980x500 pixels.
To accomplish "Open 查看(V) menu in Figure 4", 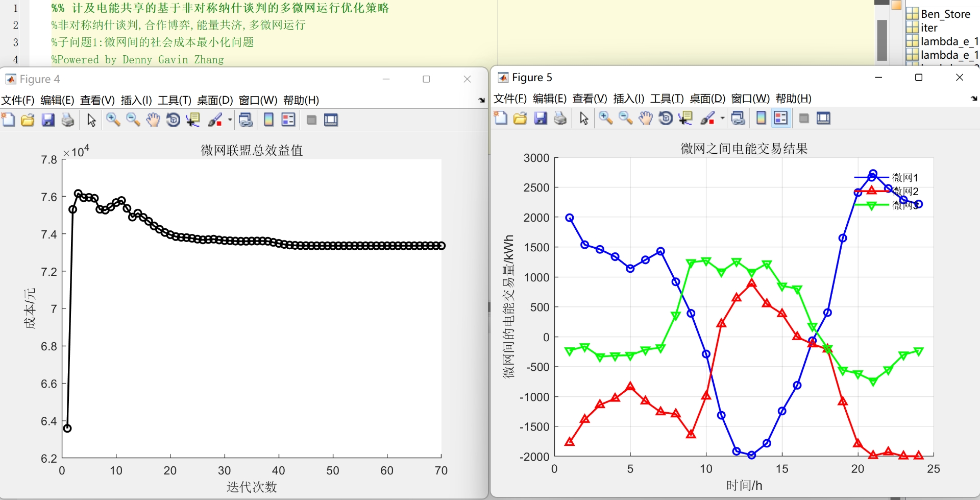I will pos(97,100).
